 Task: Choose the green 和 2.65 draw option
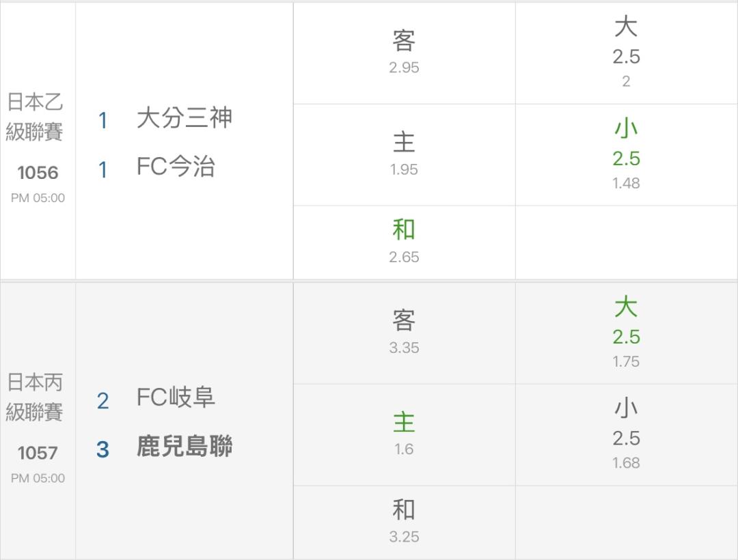[x=404, y=242]
